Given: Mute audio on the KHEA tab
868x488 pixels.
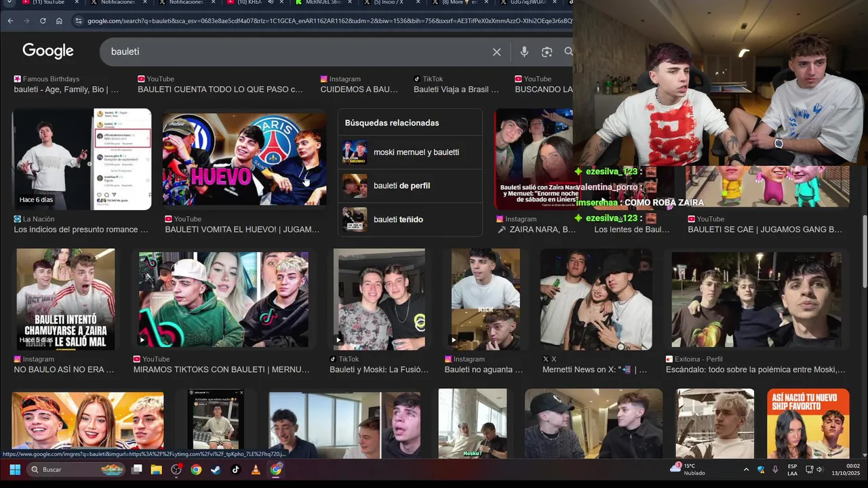Looking at the screenshot, I should click(x=271, y=3).
